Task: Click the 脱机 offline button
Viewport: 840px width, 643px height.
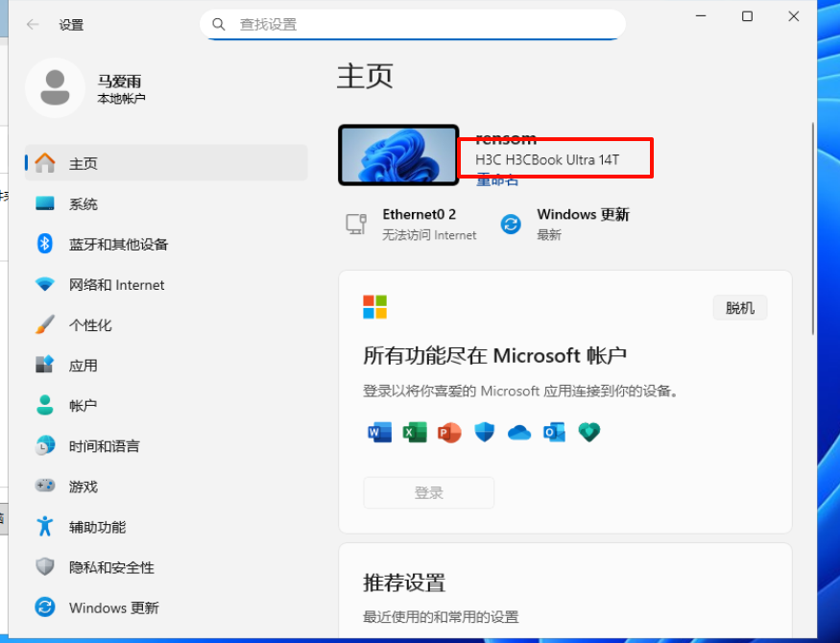Action: [x=740, y=308]
